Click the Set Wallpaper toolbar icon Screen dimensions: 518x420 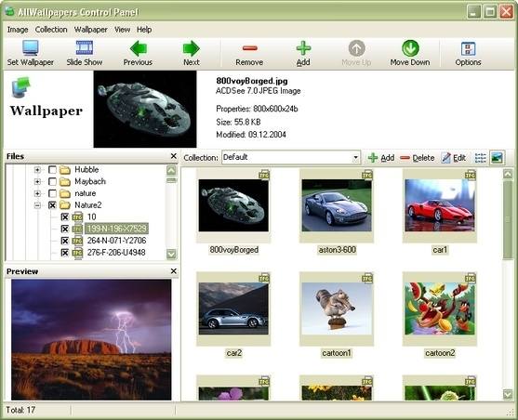pyautogui.click(x=31, y=48)
